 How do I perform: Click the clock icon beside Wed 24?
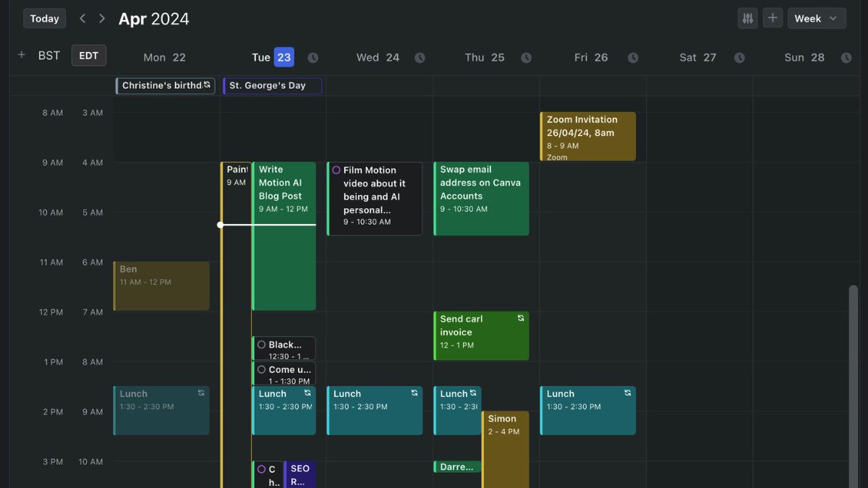click(x=420, y=57)
